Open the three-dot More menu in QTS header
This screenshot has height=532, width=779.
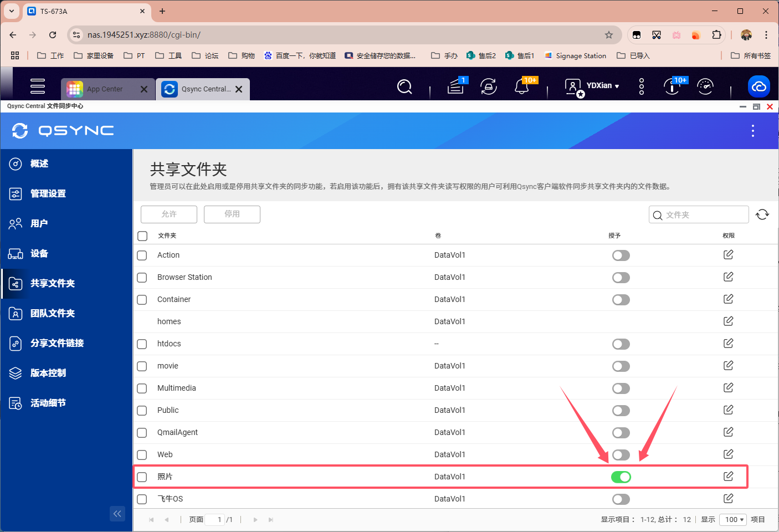[x=642, y=86]
